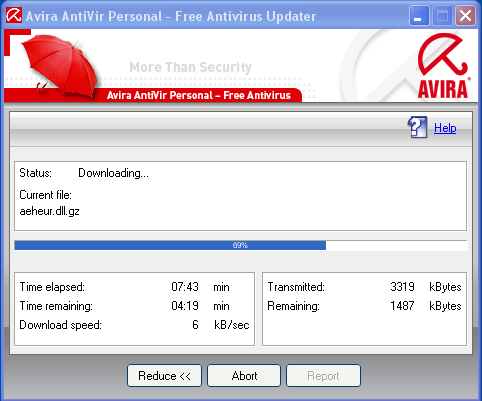Screen dimensions: 482x401
Task: Minimize the Updater window
Action: tap(419, 16)
